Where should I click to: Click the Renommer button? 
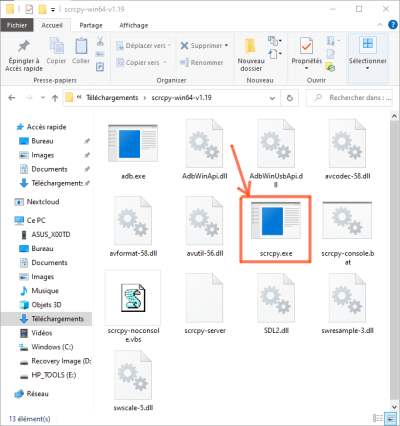tap(201, 62)
